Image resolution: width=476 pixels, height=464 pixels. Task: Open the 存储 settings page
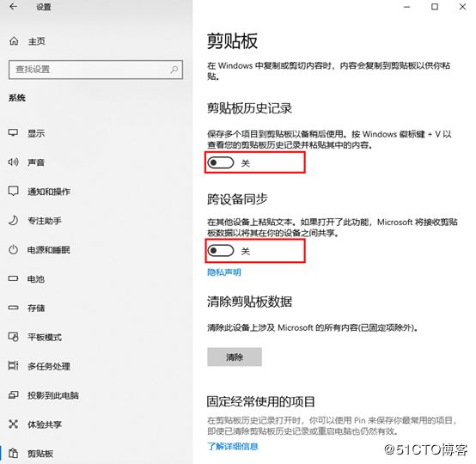(x=36, y=308)
